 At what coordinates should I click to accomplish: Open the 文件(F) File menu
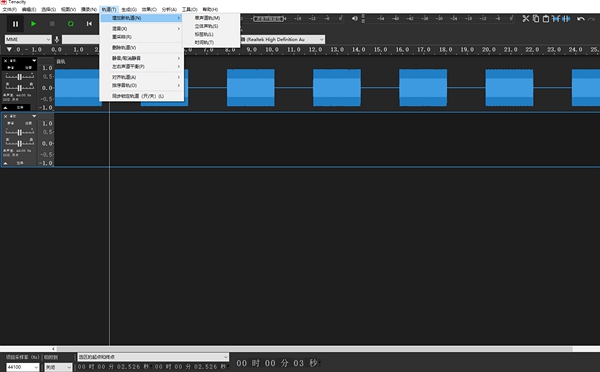10,9
